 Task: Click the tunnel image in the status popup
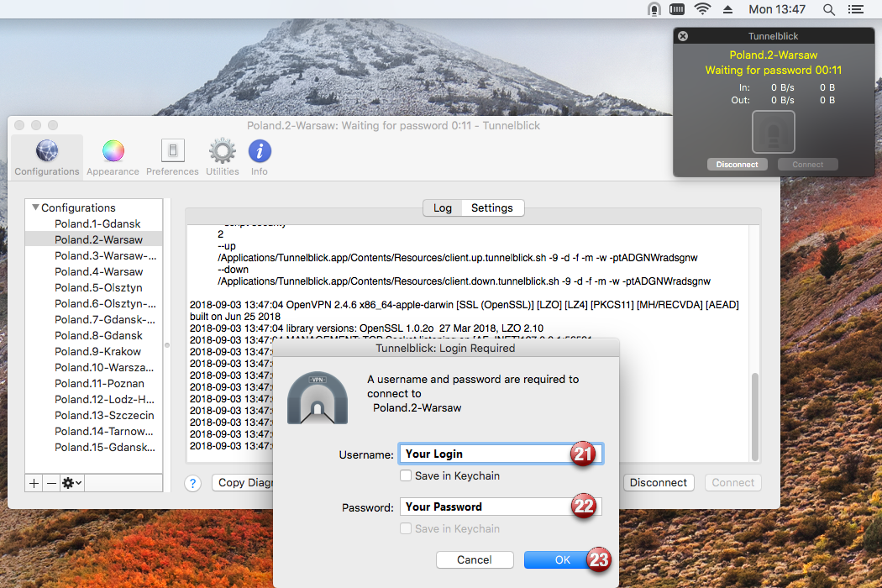774,132
